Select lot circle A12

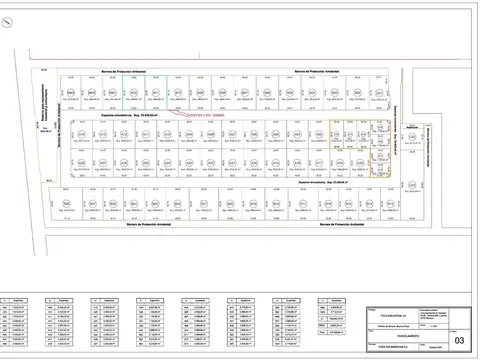coord(124,134)
